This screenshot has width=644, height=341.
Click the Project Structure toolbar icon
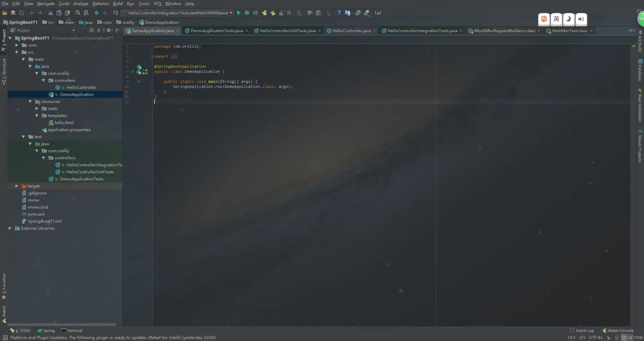click(319, 13)
